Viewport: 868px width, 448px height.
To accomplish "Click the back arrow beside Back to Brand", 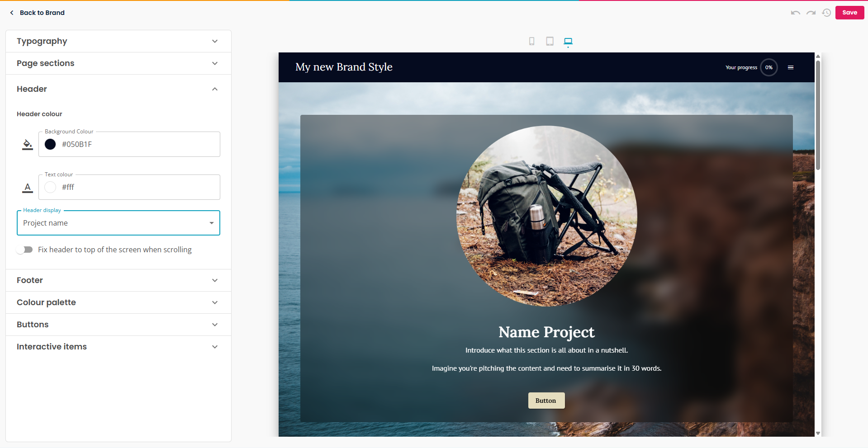I will tap(12, 13).
